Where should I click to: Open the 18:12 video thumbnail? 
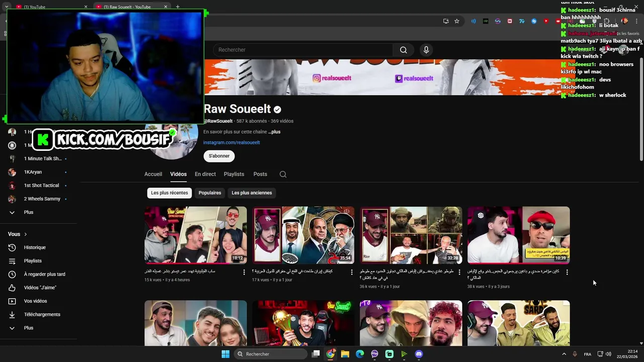pos(196,235)
